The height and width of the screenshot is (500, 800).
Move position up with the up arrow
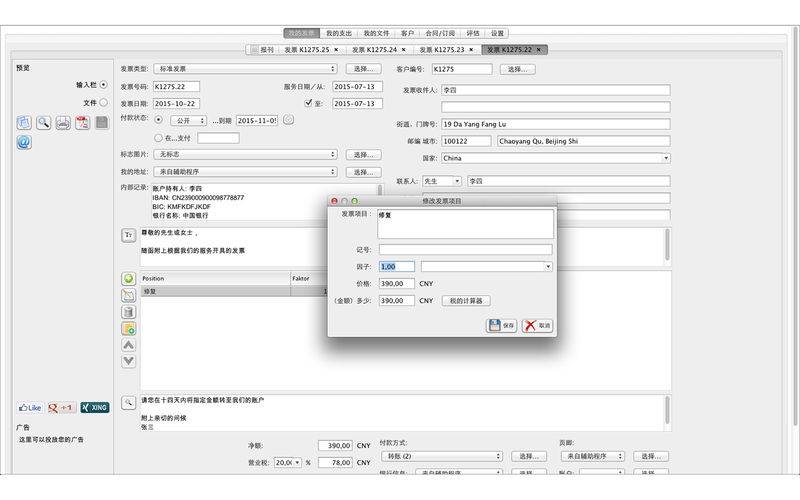coord(129,345)
